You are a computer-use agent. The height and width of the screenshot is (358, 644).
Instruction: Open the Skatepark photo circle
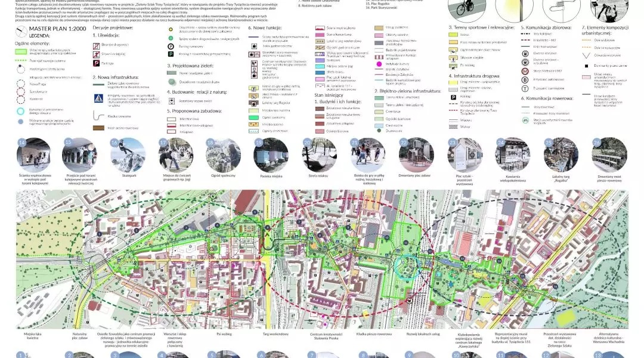point(128,155)
